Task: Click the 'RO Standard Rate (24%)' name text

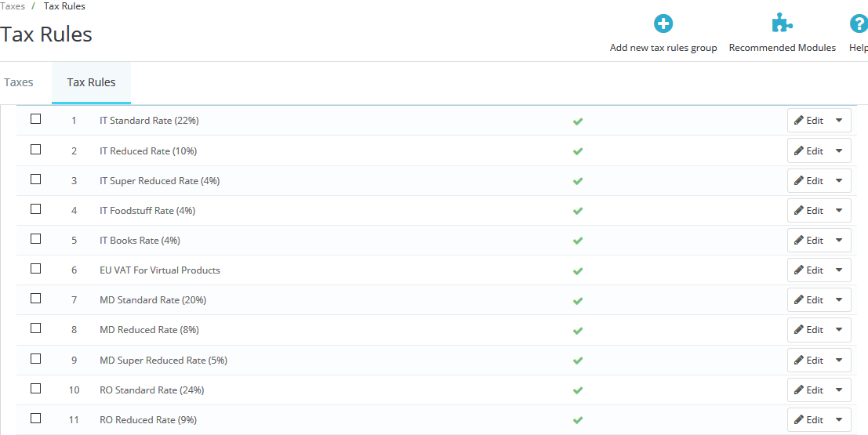Action: tap(152, 390)
